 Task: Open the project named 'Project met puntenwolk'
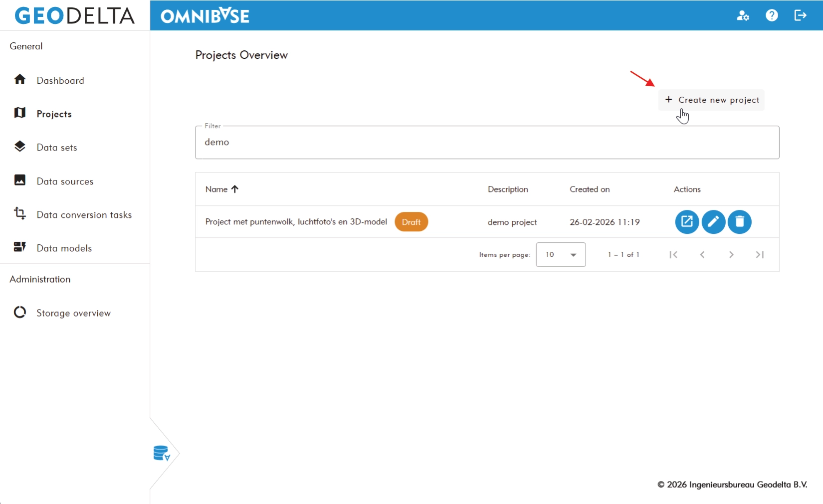[296, 222]
